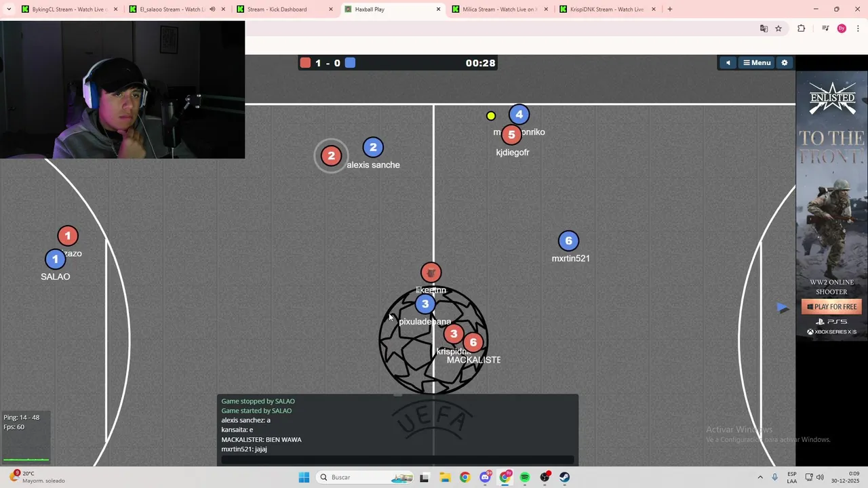Viewport: 868px width, 488px height.
Task: Click chat message 'MACKALISTER: BIEN WAWA'
Action: 261,439
